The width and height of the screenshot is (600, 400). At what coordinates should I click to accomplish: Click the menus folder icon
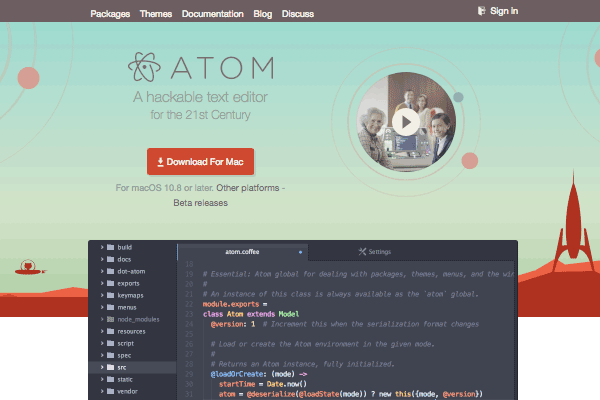[111, 307]
